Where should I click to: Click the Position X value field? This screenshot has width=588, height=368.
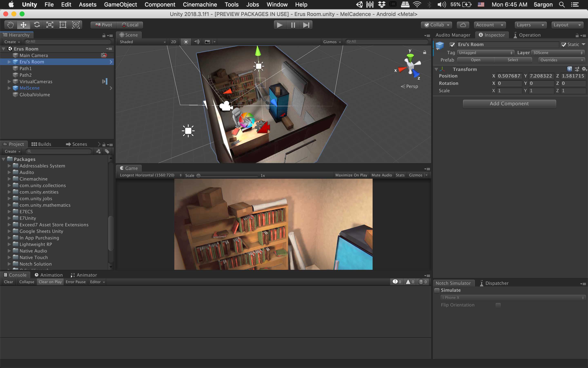[x=509, y=76]
